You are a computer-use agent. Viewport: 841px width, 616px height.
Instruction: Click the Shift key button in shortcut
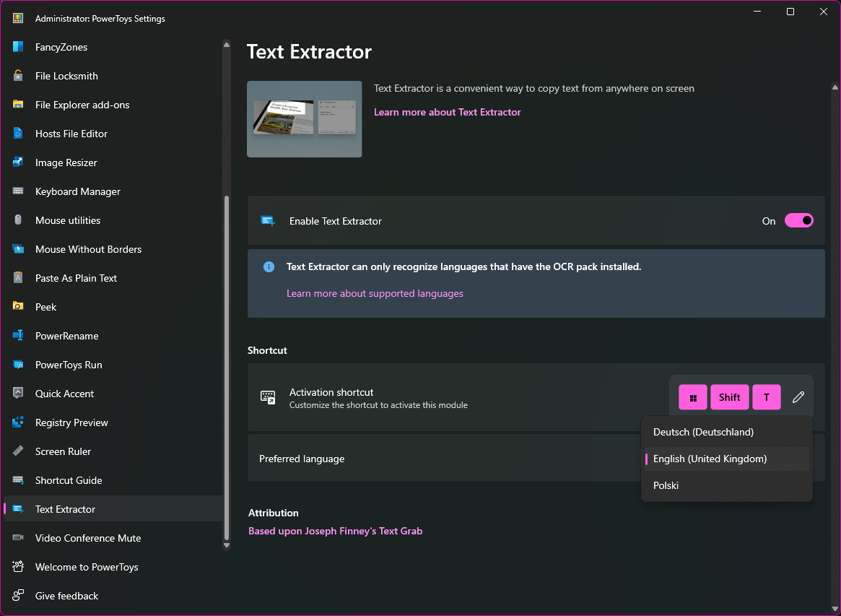(x=729, y=397)
